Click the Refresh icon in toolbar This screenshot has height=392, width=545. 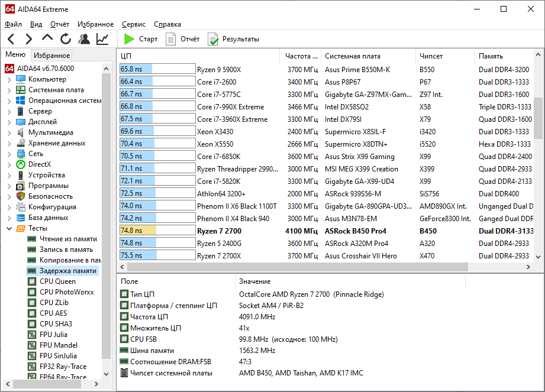point(65,39)
